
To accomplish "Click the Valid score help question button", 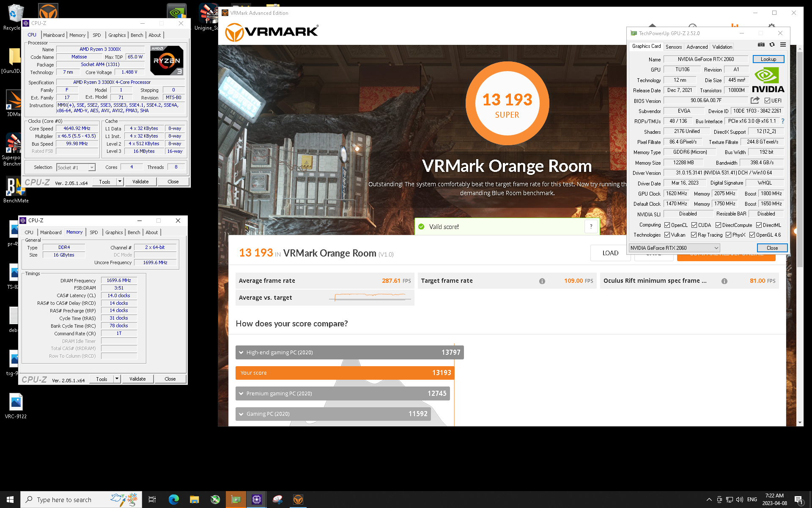I will click(591, 226).
